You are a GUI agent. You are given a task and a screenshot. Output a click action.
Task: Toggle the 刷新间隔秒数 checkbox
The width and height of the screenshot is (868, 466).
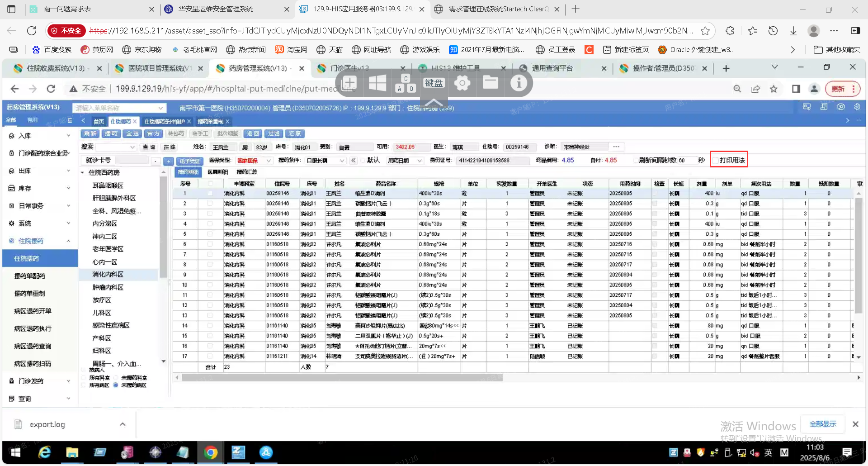point(636,160)
